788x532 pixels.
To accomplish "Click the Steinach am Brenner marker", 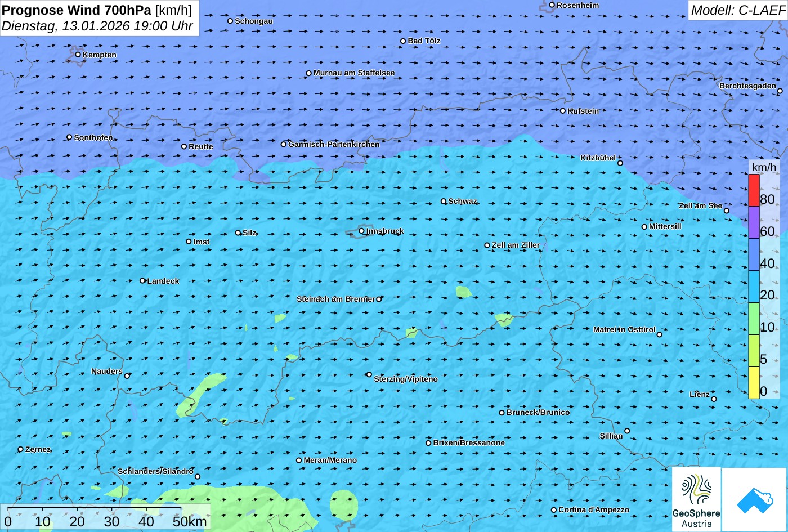I will click(379, 299).
